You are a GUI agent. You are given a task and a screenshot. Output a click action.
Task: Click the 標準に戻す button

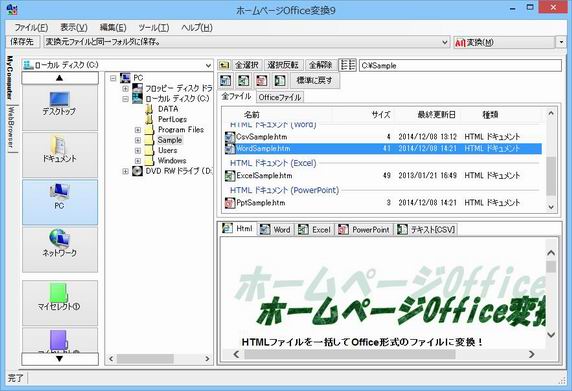coord(314,81)
